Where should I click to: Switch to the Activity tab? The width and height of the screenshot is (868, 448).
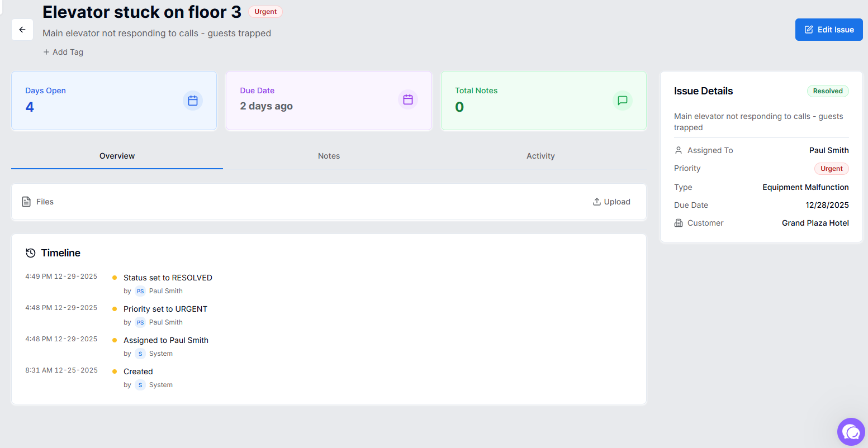(x=540, y=156)
